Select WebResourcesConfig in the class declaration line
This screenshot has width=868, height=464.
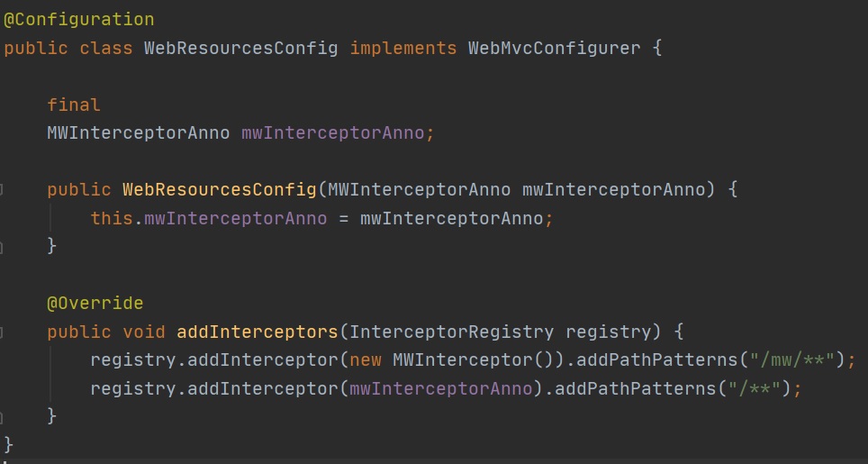[x=241, y=48]
